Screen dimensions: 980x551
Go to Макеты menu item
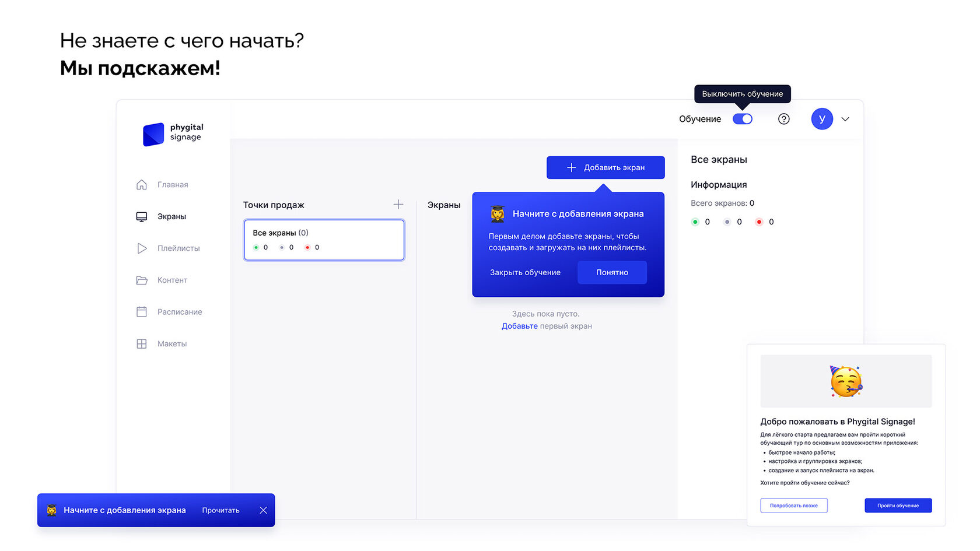click(x=172, y=344)
